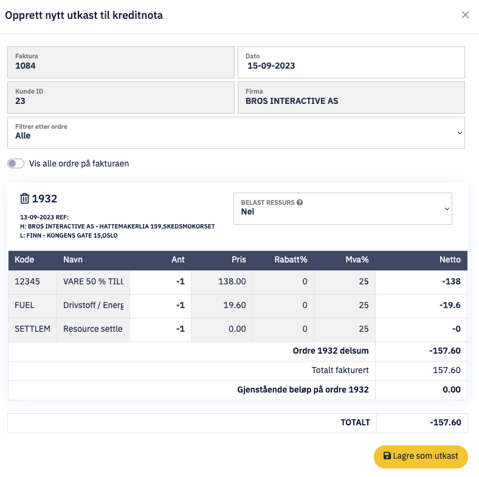This screenshot has width=479, height=477.
Task: Click the Netto column header
Action: [450, 260]
